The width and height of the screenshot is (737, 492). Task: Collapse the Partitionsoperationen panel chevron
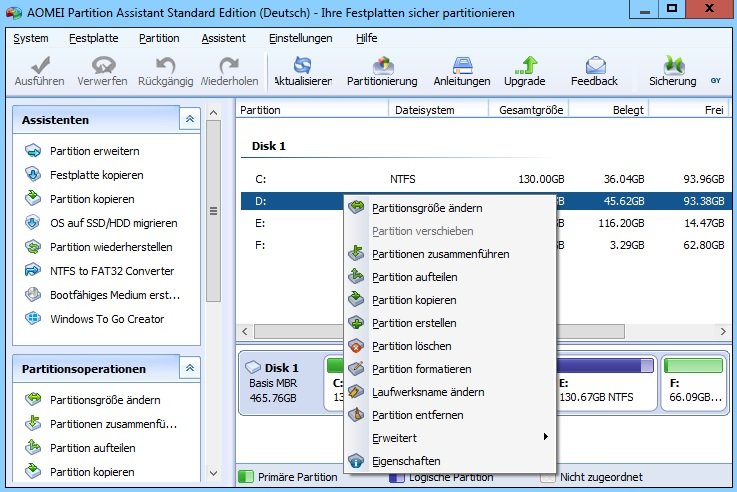point(190,368)
